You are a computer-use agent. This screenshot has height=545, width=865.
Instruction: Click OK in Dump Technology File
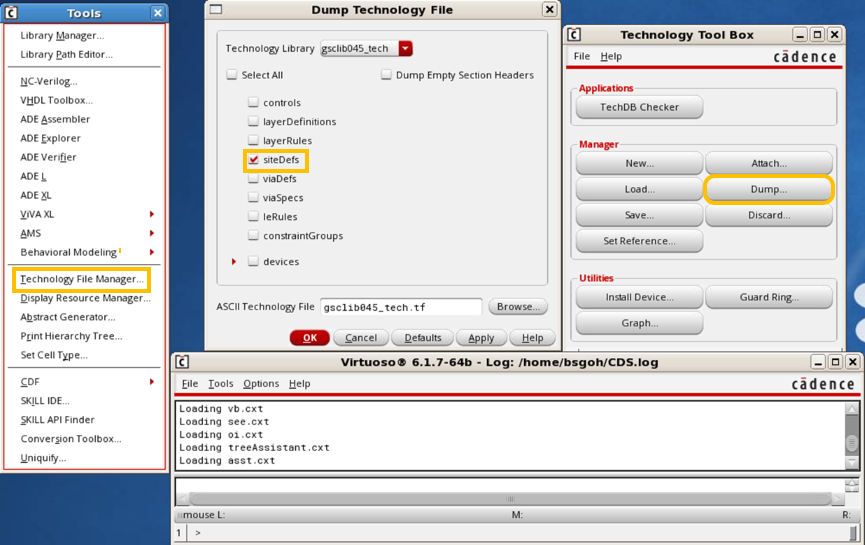309,338
